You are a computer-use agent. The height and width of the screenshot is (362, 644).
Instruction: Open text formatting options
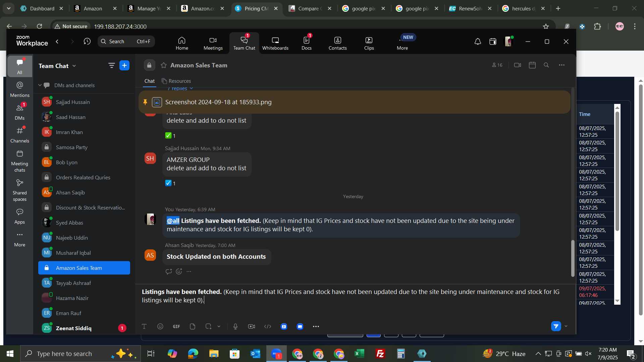144,326
